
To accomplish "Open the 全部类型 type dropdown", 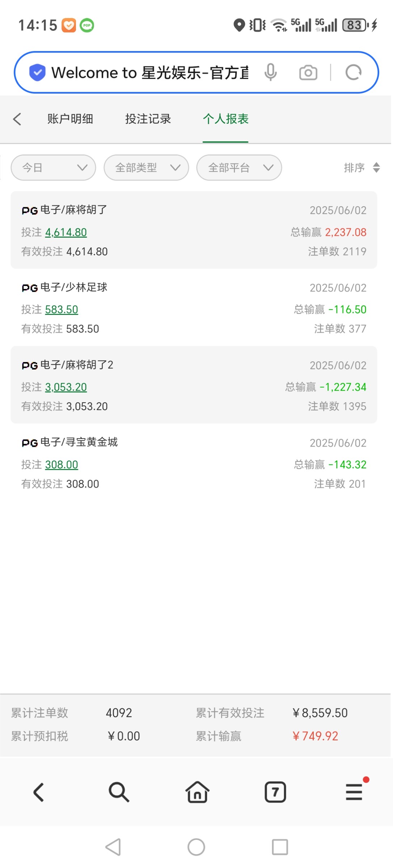I will (146, 167).
